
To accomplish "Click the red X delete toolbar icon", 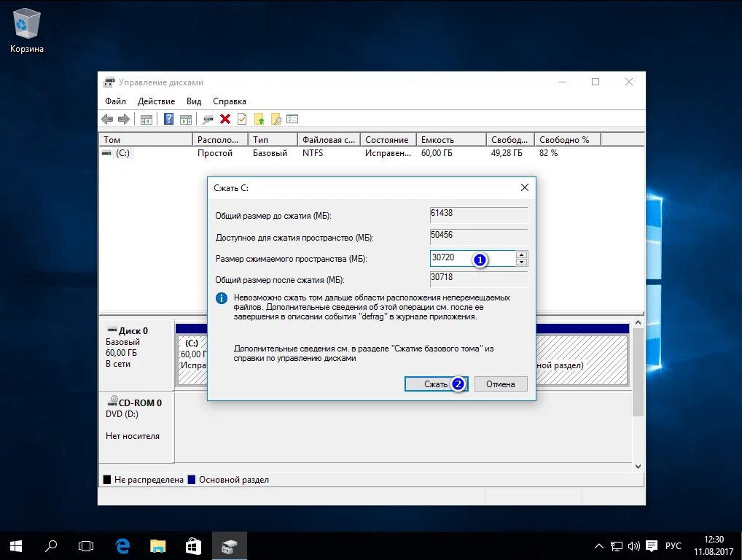I will coord(225,119).
